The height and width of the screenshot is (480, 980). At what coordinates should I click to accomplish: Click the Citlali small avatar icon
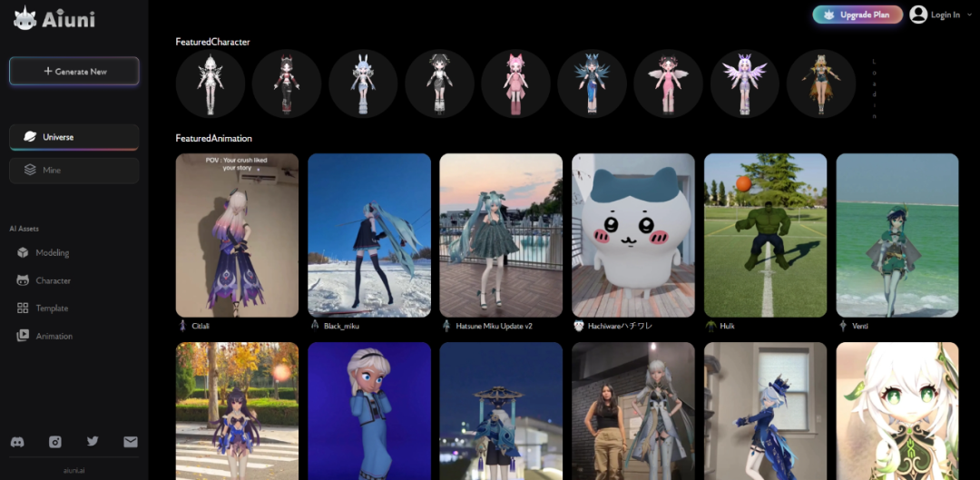point(182,326)
